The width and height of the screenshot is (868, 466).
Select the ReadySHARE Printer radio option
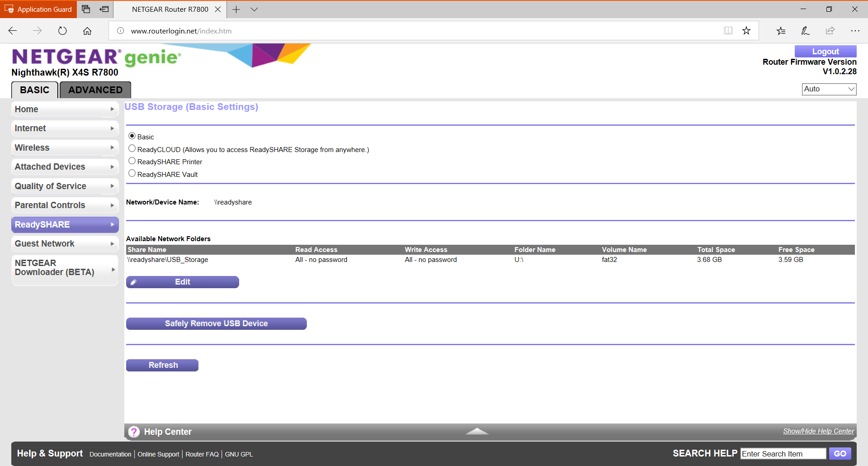pos(132,161)
